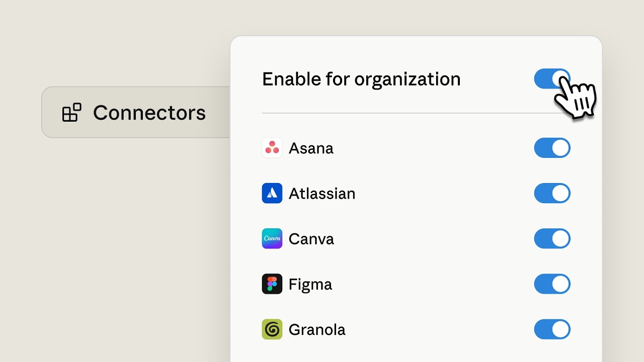Click the Asana logo icon

[x=272, y=148]
